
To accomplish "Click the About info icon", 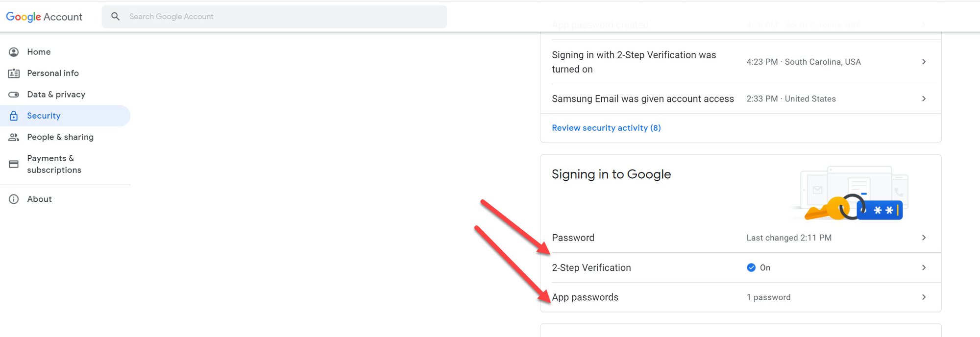I will pyautogui.click(x=13, y=199).
